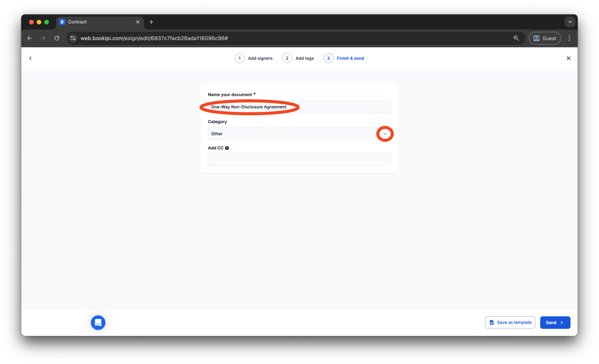This screenshot has width=599, height=364.
Task: Click the zoom magnifier icon in address bar
Action: [516, 38]
